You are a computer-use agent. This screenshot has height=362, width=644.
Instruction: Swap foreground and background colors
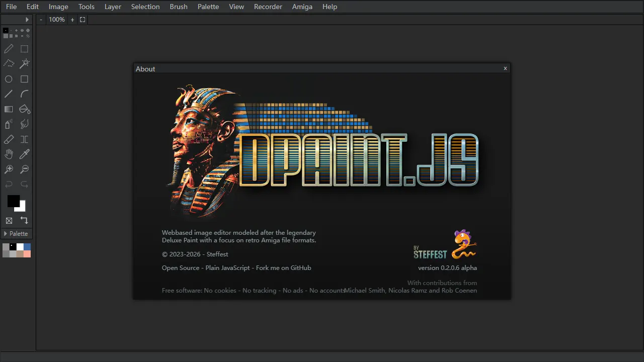tap(24, 220)
